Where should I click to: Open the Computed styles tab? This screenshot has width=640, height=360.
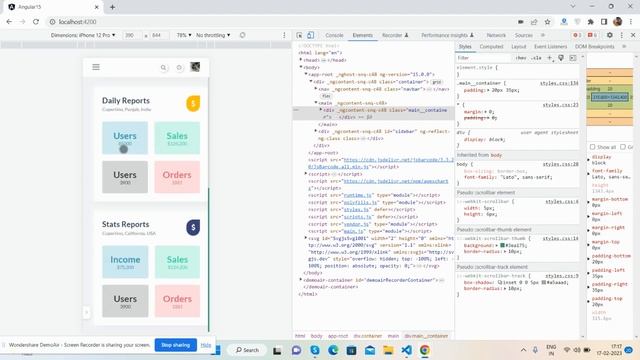[491, 47]
